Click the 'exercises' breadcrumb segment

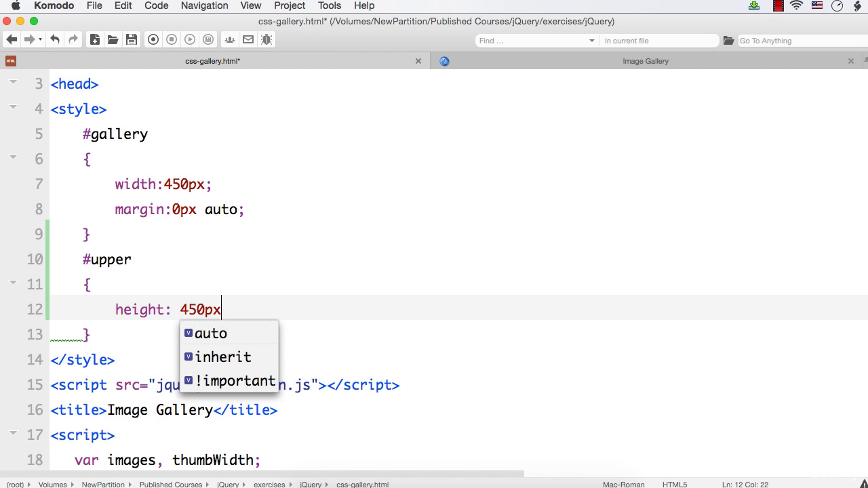click(269, 484)
